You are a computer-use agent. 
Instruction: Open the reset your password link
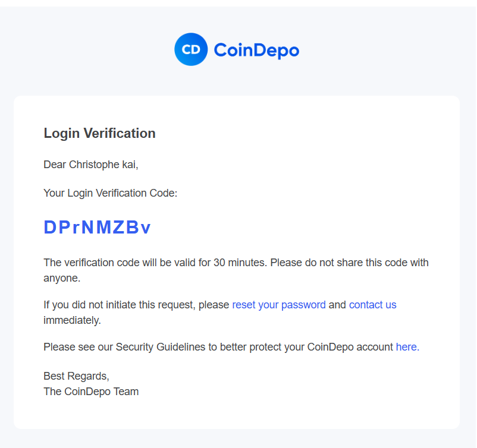[279, 305]
